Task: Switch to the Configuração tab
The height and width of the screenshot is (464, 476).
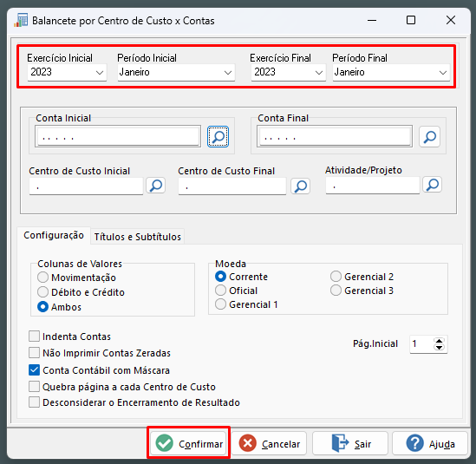Action: click(54, 235)
